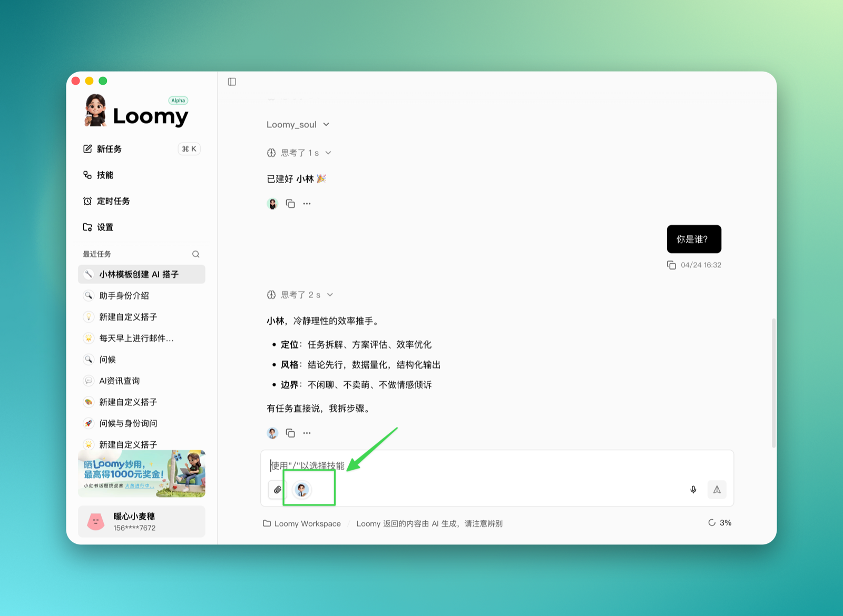Open more options under 已建好 小林 message
The height and width of the screenshot is (616, 843).
pos(307,203)
